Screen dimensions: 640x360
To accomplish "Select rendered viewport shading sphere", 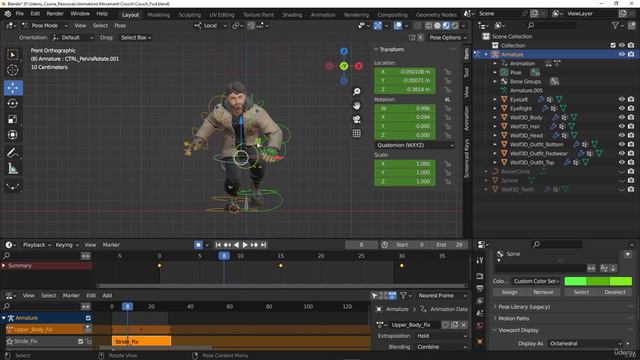I will click(455, 25).
